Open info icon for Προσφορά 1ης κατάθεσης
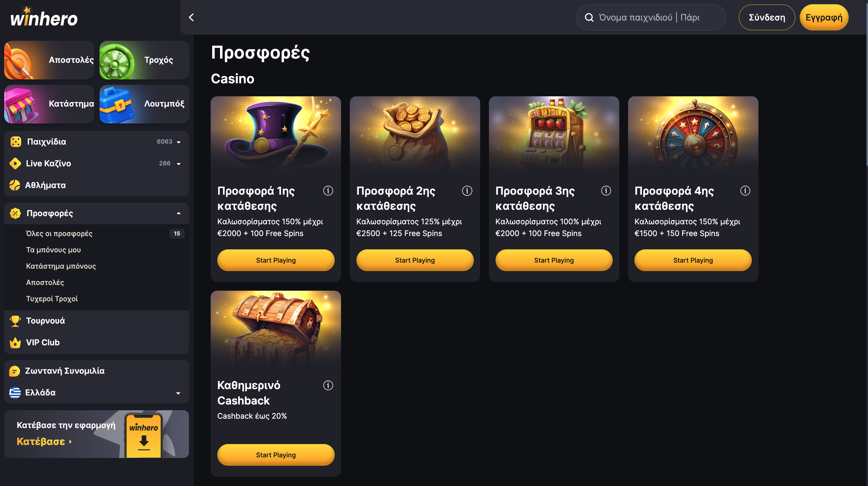The height and width of the screenshot is (486, 868). click(x=328, y=191)
